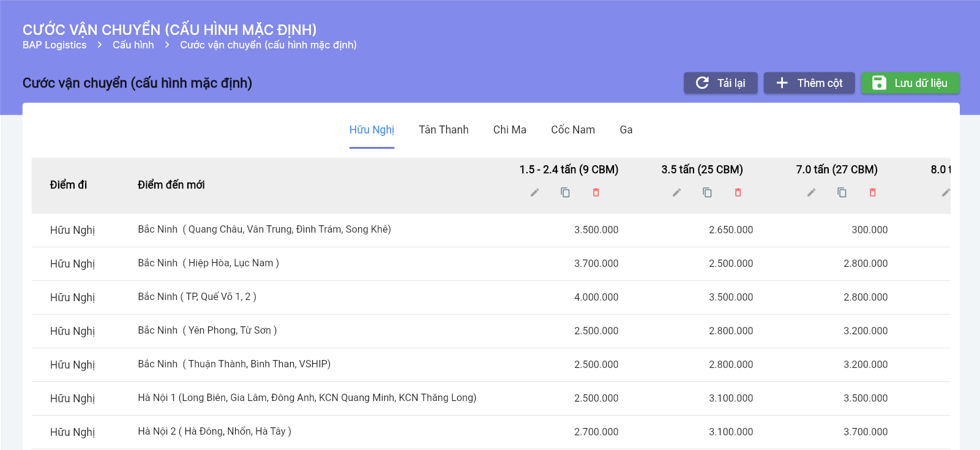The width and height of the screenshot is (980, 450).
Task: Edit the 1.5 - 2.4 tấn column
Action: [x=534, y=193]
